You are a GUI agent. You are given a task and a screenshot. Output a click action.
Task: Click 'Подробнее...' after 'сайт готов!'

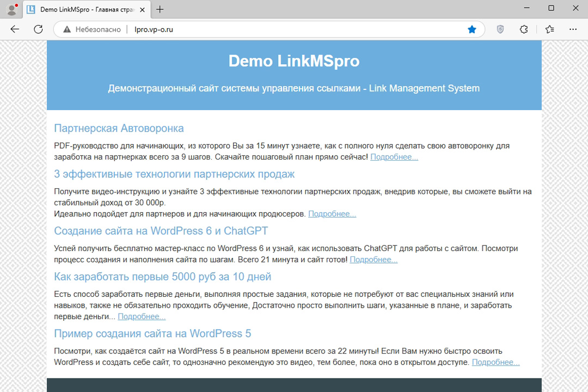(x=373, y=260)
